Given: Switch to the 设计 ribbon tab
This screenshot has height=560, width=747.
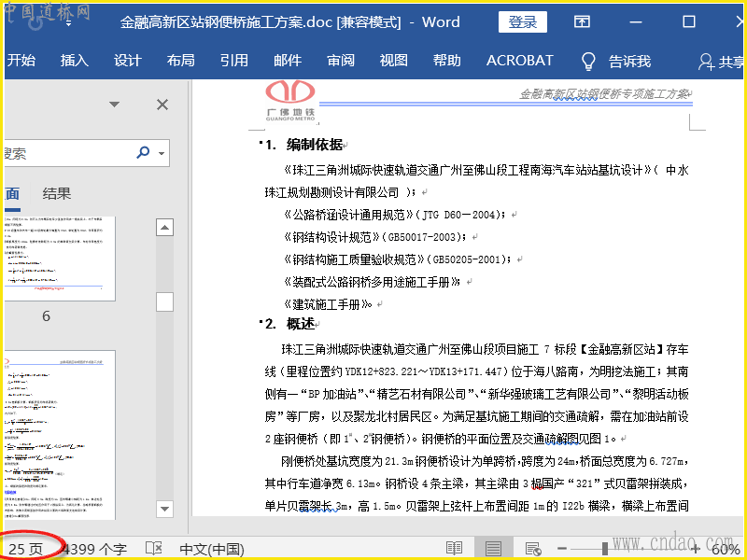Looking at the screenshot, I should click(127, 61).
